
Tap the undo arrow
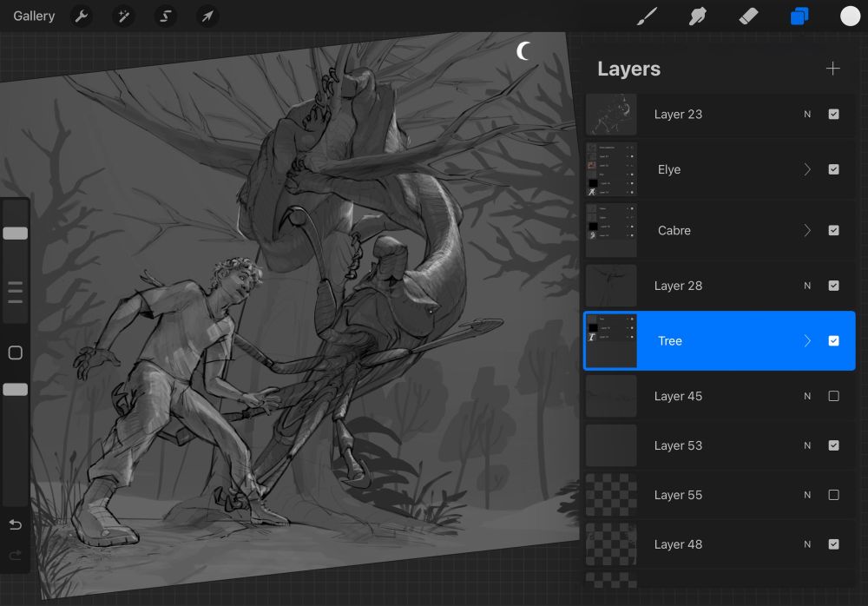pos(15,524)
